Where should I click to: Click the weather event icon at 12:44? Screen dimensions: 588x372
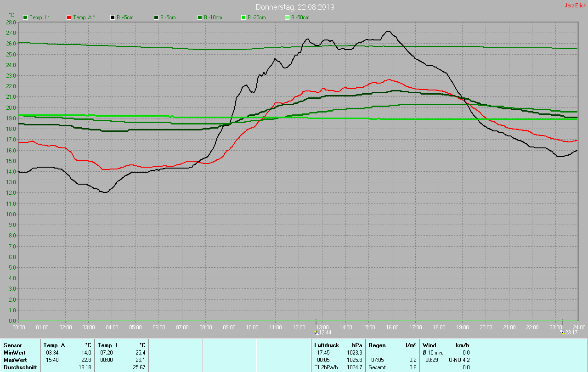[316, 332]
